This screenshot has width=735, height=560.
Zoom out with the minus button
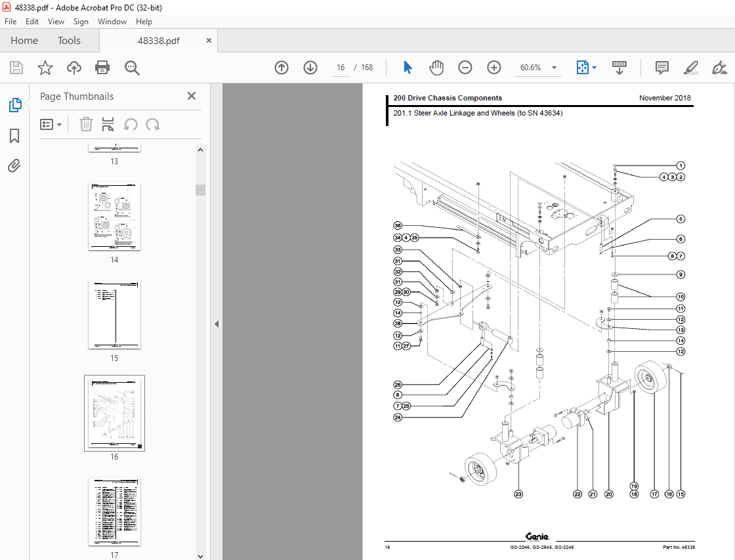[465, 68]
